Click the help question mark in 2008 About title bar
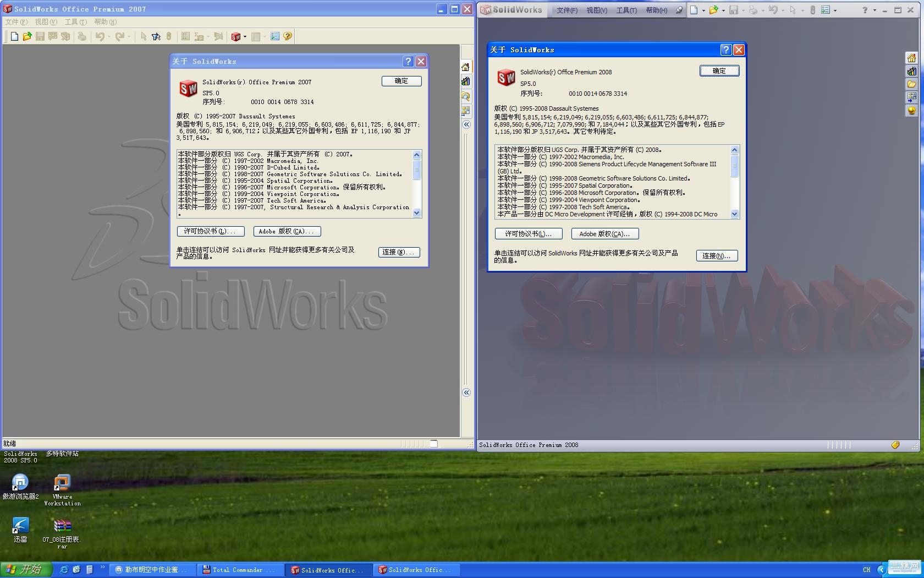The height and width of the screenshot is (578, 924). click(726, 50)
